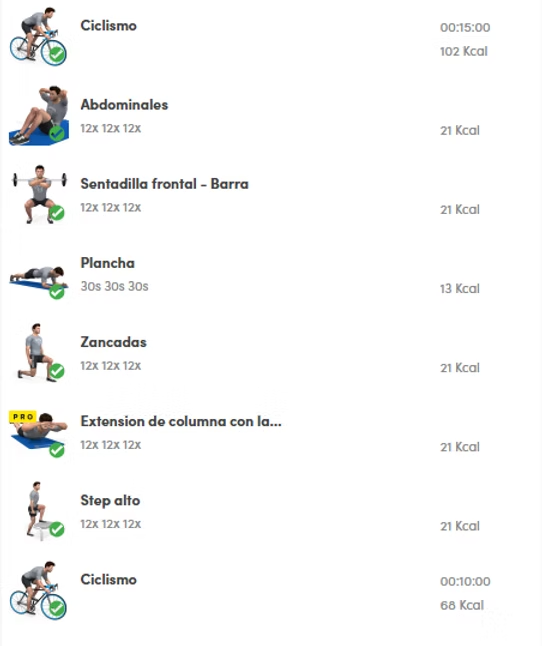542x646 pixels.
Task: Toggle the green checkmark on Step alto
Action: point(57,529)
